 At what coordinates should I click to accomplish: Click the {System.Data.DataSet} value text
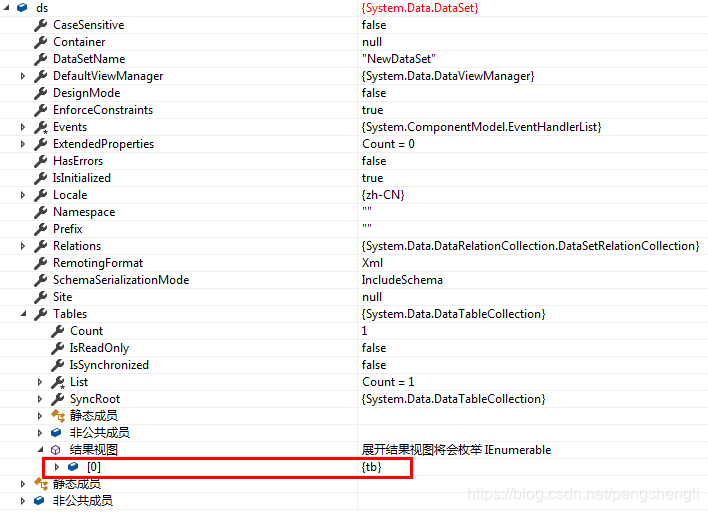[420, 8]
